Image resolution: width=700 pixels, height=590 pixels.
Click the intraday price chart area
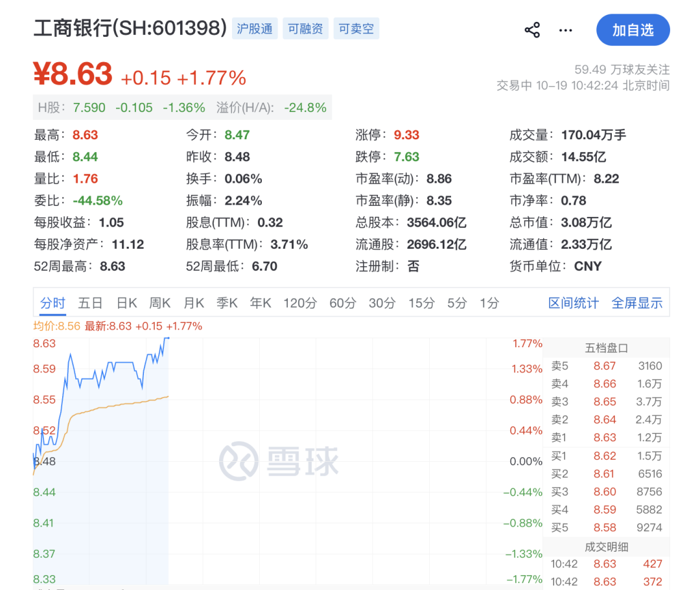[x=288, y=461]
